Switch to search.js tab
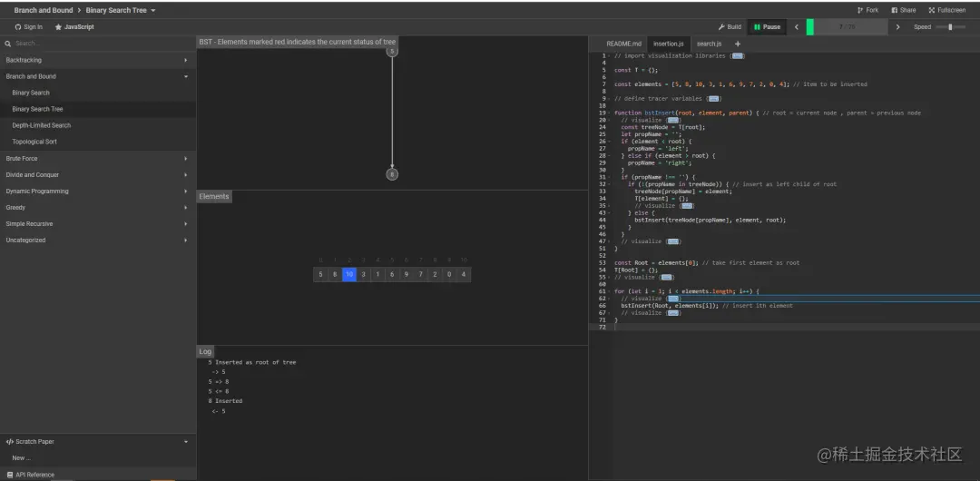Viewport: 980px width, 481px height. point(709,44)
